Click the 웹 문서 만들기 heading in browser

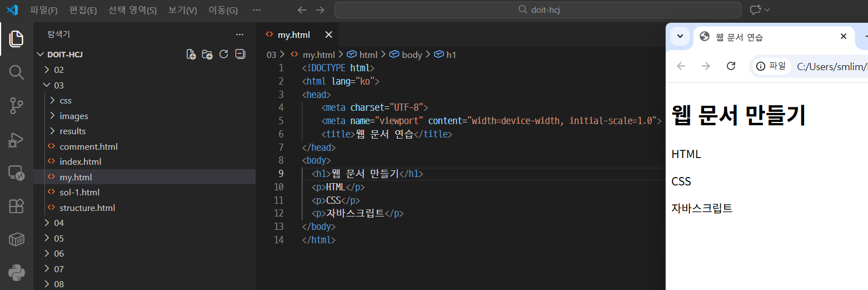click(739, 116)
